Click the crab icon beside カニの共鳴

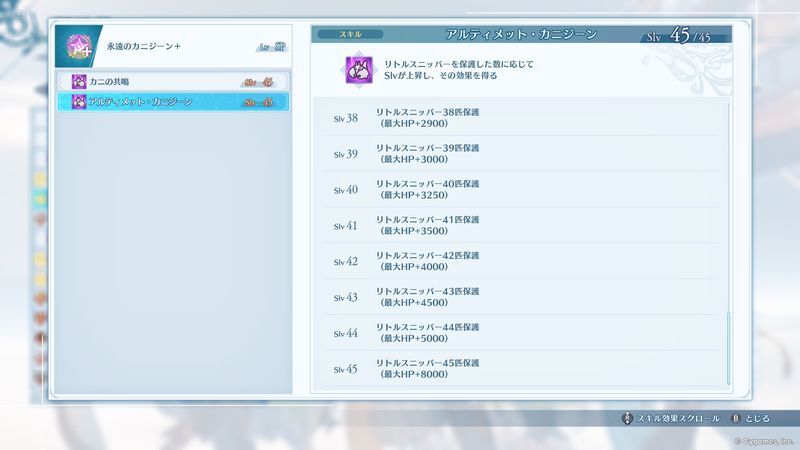tap(79, 82)
